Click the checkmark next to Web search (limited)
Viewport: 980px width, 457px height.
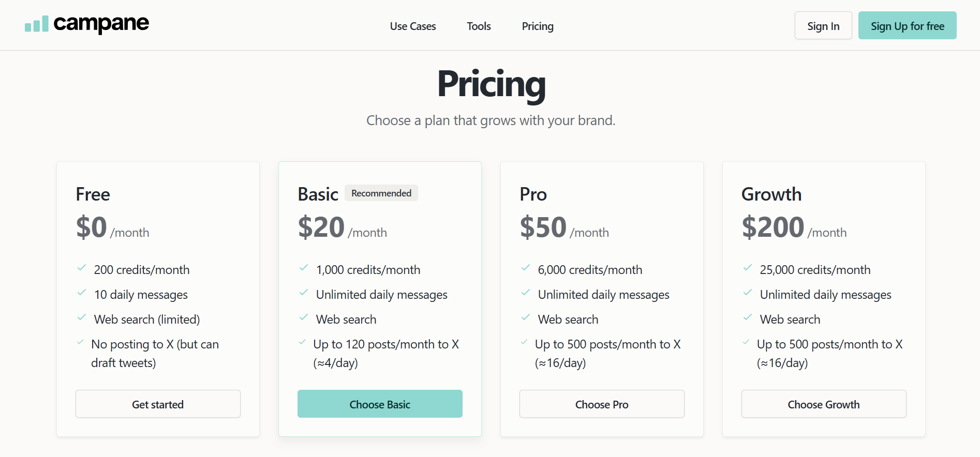coord(82,317)
